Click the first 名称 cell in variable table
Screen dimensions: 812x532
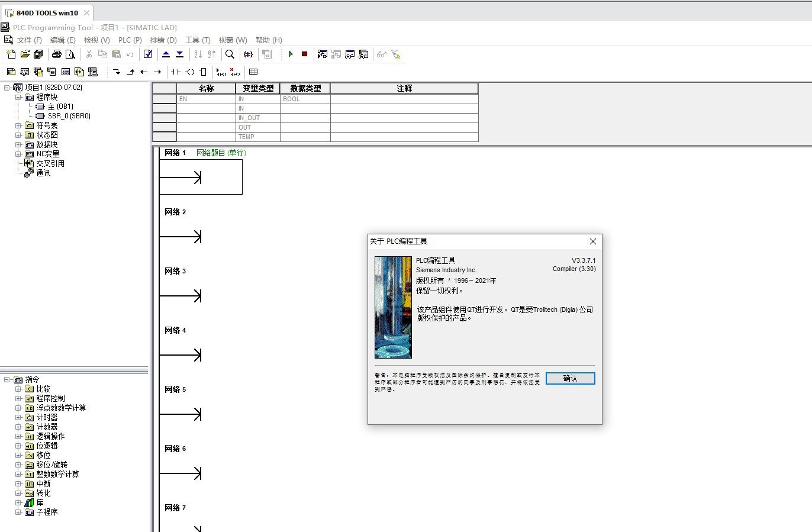coord(206,99)
